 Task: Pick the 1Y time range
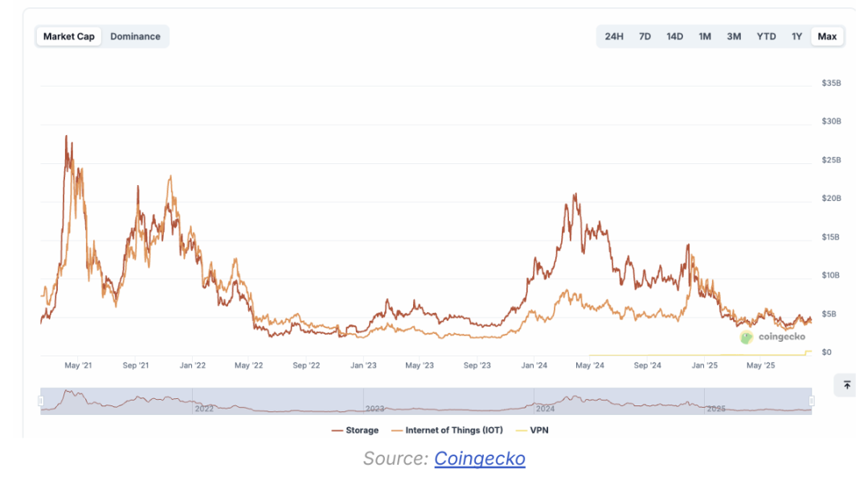click(796, 36)
